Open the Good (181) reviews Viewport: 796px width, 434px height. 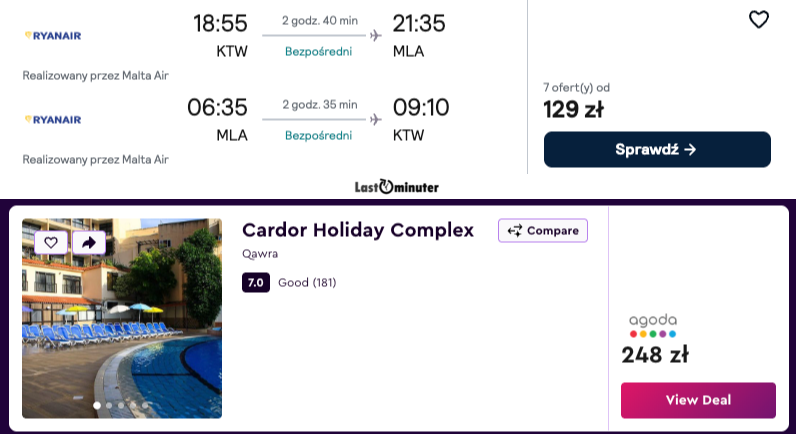click(307, 283)
